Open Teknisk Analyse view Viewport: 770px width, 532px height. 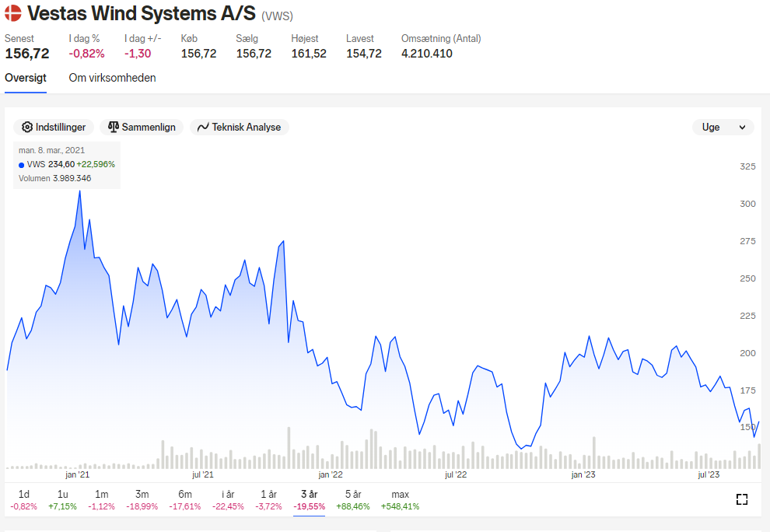click(239, 128)
